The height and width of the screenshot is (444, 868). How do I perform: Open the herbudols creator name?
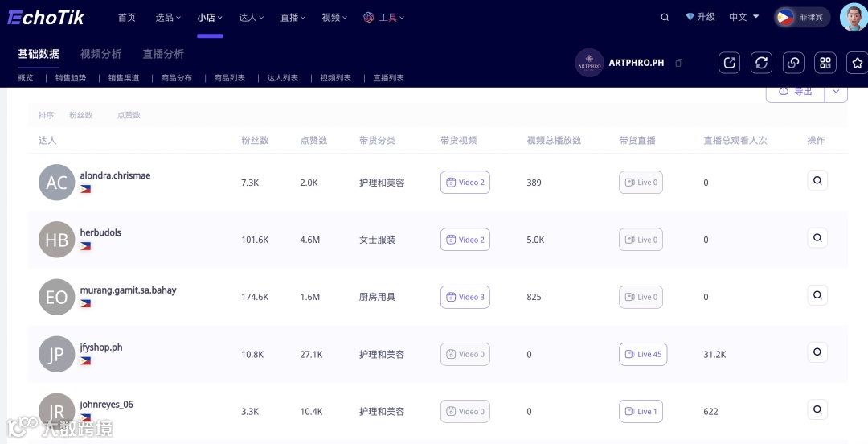coord(100,232)
